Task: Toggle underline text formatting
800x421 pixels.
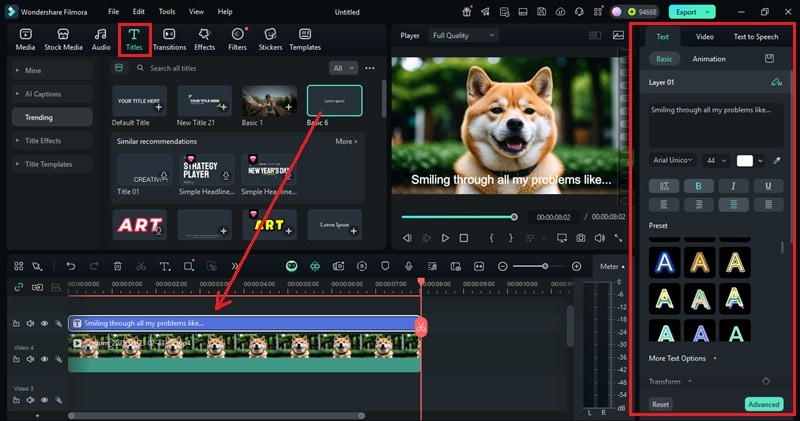Action: (768, 186)
